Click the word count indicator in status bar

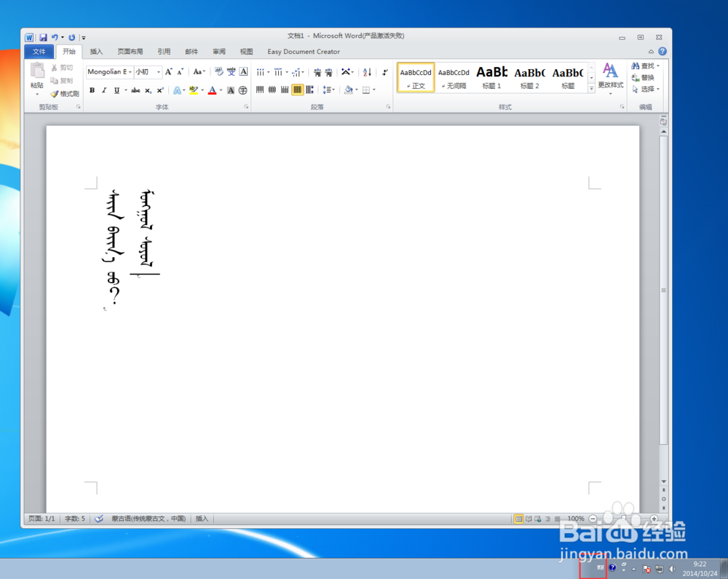(x=75, y=519)
